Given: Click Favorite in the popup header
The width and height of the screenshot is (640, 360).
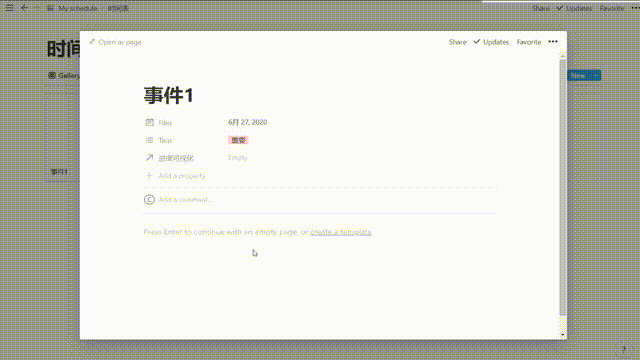Looking at the screenshot, I should pos(529,42).
